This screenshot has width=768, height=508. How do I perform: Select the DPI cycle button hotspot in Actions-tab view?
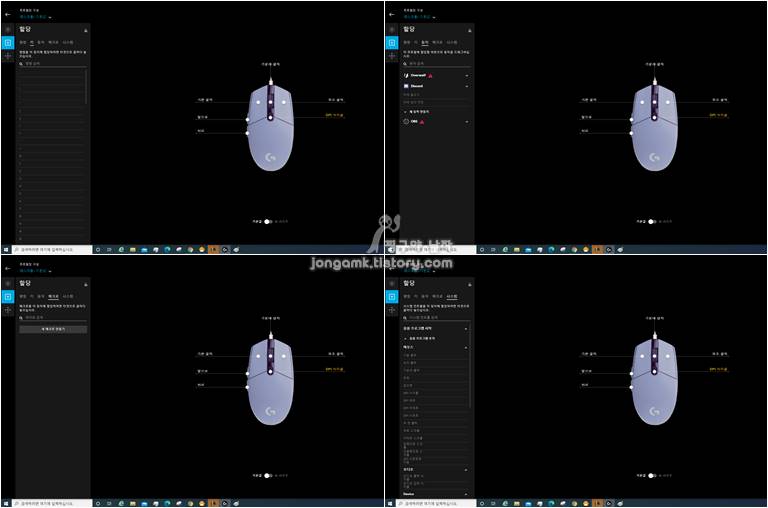click(654, 118)
